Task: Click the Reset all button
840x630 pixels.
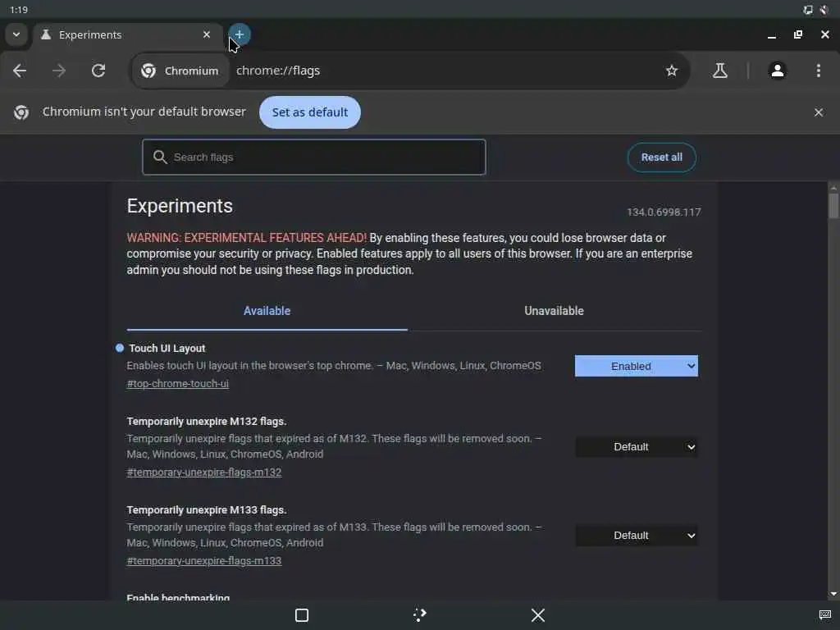Action: click(x=662, y=157)
